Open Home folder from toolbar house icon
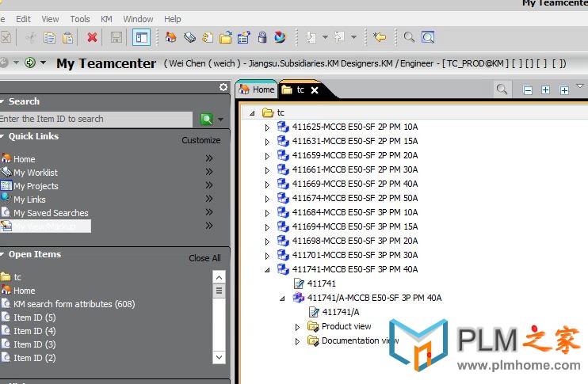Viewport: 588px width, 384px height. [x=170, y=37]
